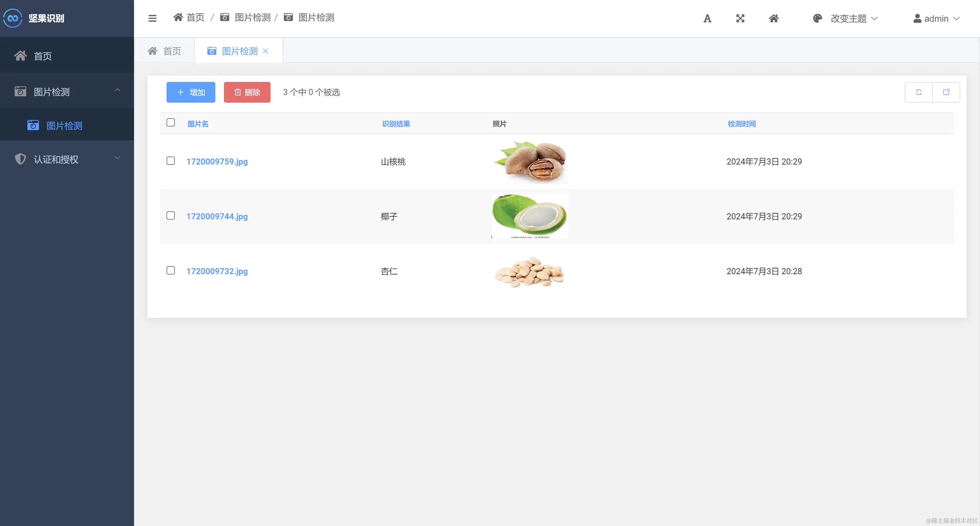
Task: Switch to the 首页 tab
Action: click(x=165, y=51)
